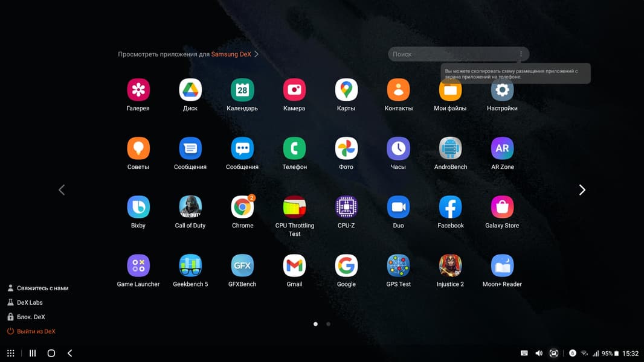This screenshot has width=644, height=362.
Task: Select first page indicator dot
Action: point(315,324)
